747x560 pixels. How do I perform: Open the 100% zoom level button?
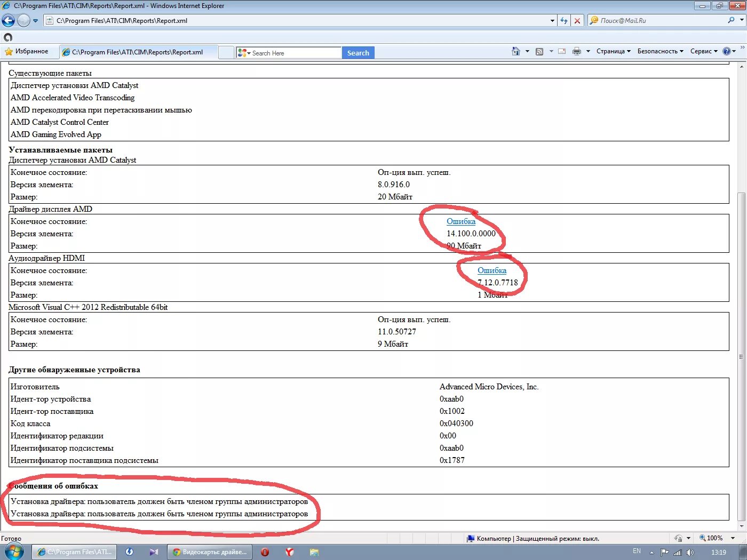click(x=711, y=539)
